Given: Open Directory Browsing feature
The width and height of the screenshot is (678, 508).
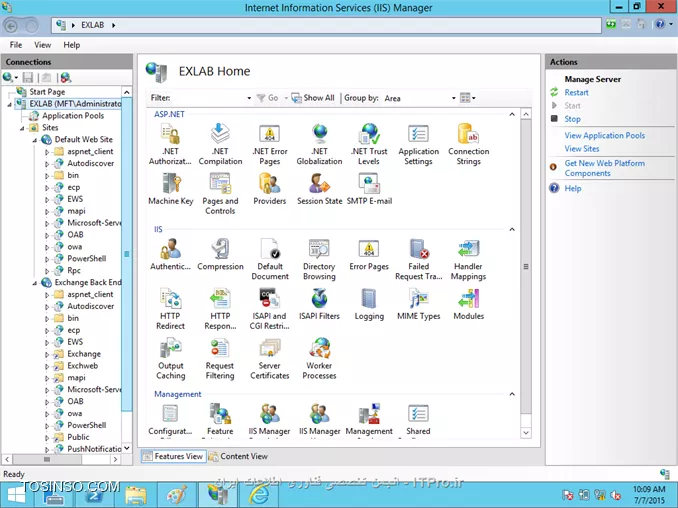Looking at the screenshot, I should [320, 259].
